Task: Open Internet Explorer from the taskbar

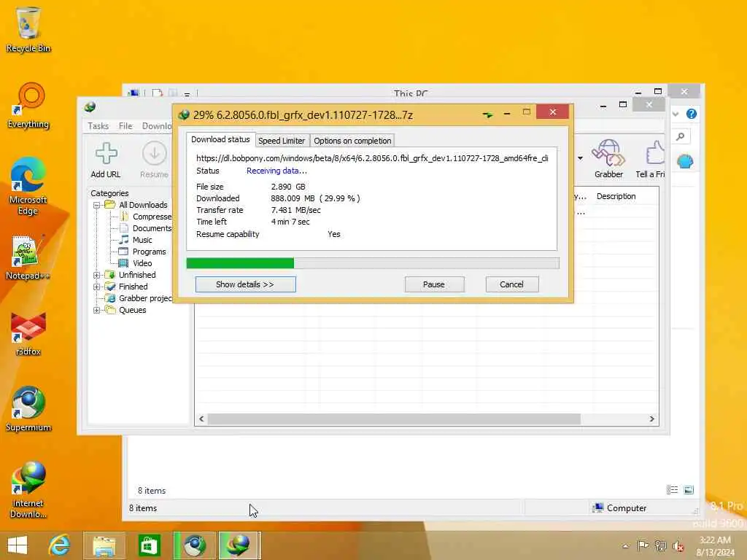Action: coord(59,545)
